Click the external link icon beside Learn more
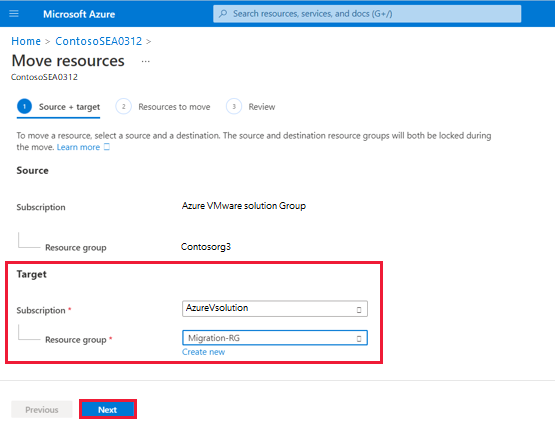 [107, 147]
